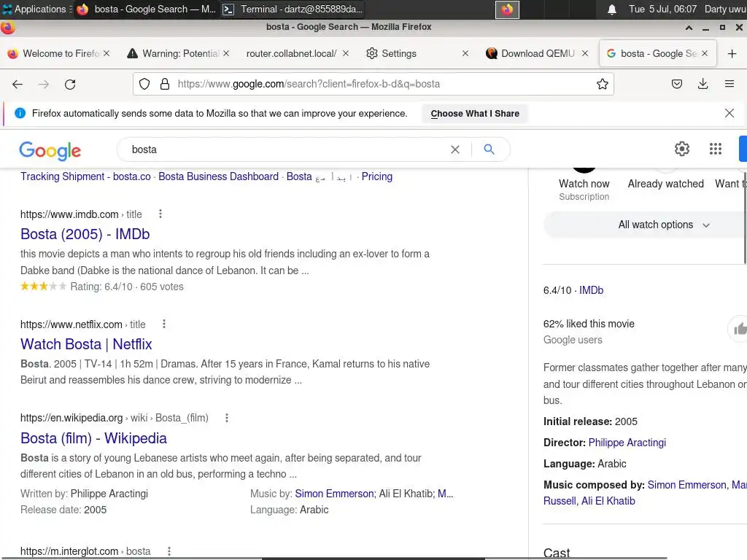747x560 pixels.
Task: Open options for interglot result
Action: pos(169,551)
